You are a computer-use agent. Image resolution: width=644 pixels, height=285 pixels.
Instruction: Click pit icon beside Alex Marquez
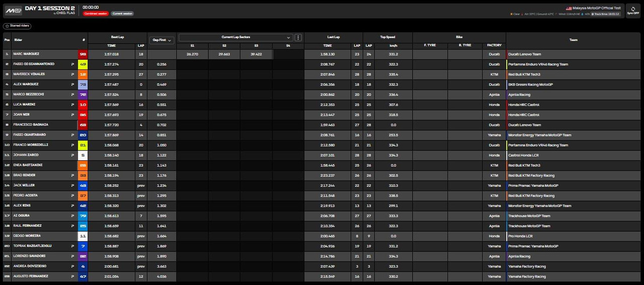pyautogui.click(x=73, y=84)
